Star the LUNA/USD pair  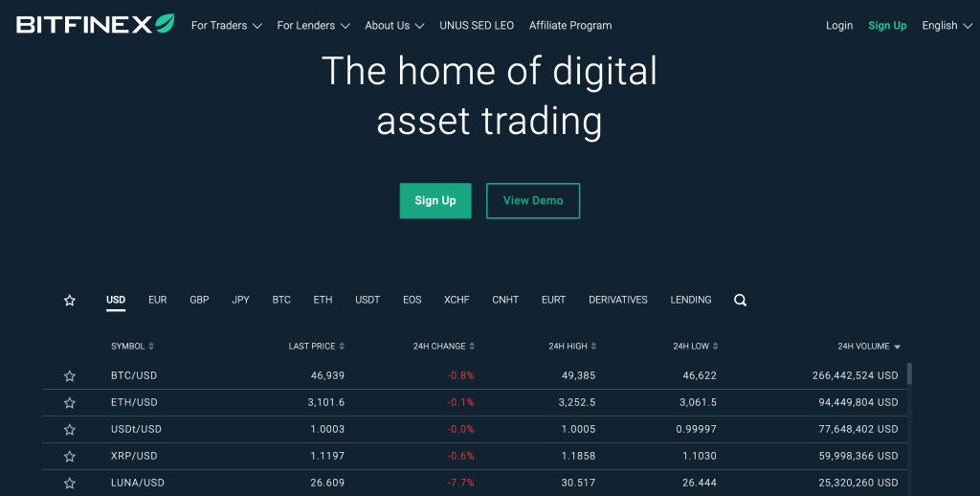[x=69, y=483]
